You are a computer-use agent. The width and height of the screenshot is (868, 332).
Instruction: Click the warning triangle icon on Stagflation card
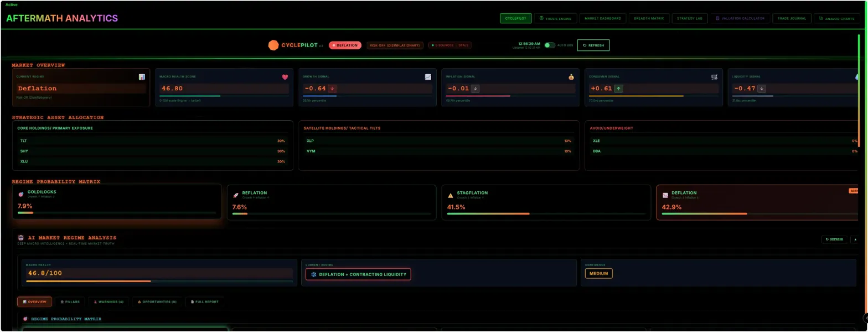450,195
